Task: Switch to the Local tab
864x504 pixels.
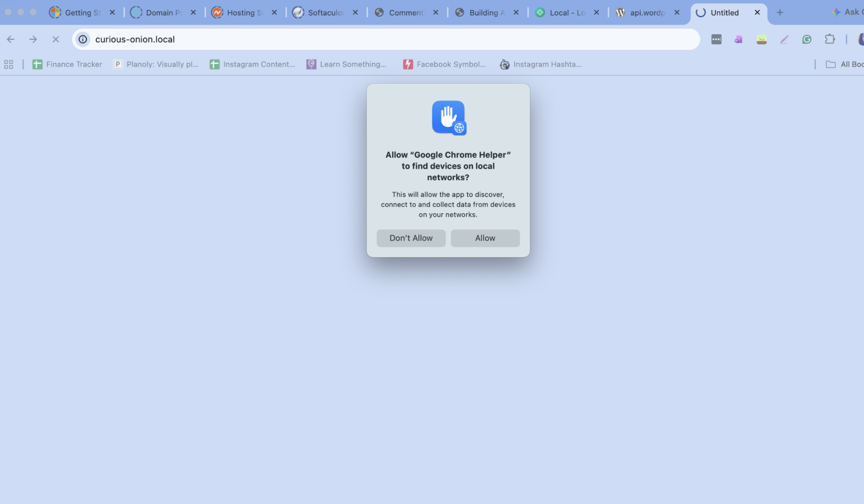Action: pyautogui.click(x=567, y=13)
